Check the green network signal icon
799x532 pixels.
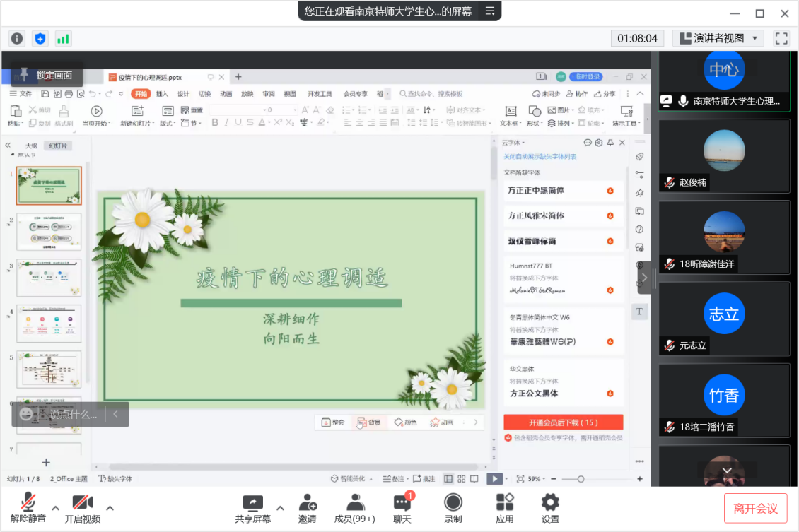[63, 39]
